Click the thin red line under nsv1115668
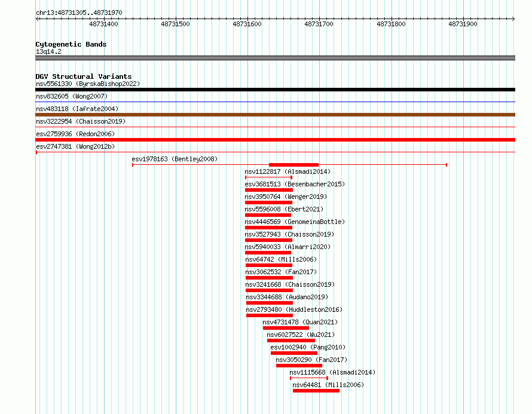532x414 pixels. (309, 378)
